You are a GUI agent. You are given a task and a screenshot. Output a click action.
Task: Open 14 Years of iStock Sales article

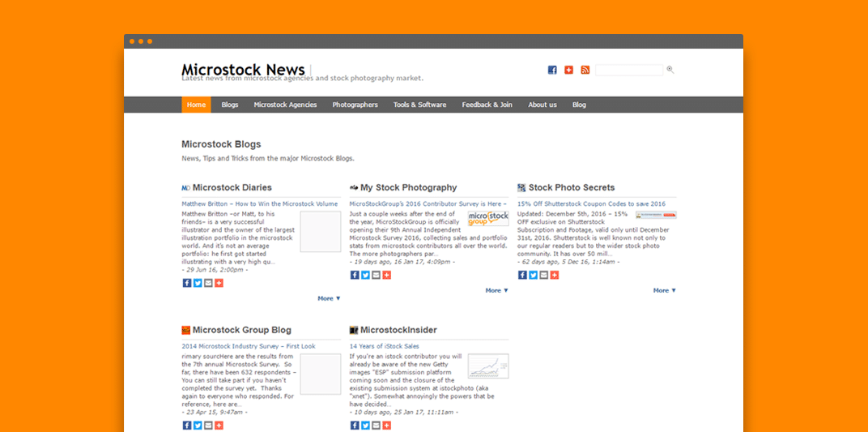[384, 346]
